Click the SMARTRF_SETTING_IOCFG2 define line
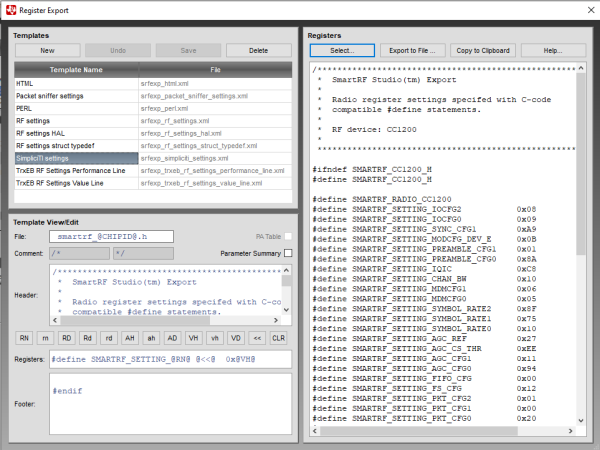 (424, 209)
